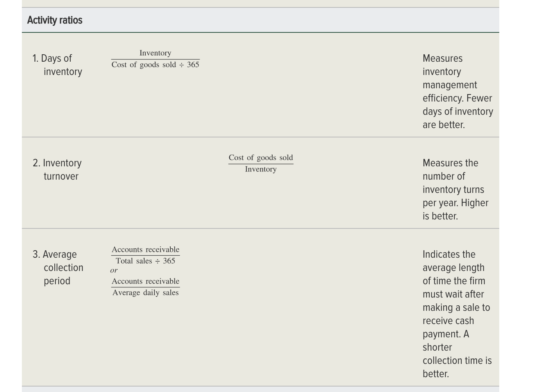Image resolution: width=543 pixels, height=392 pixels.
Task: Click the 'Total sales ÷ 365' denominator
Action: point(145,261)
